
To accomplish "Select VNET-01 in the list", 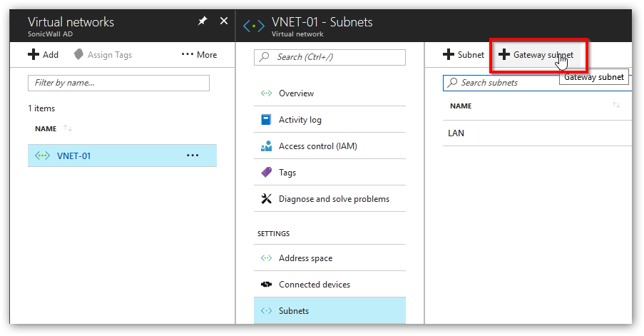I will 122,156.
